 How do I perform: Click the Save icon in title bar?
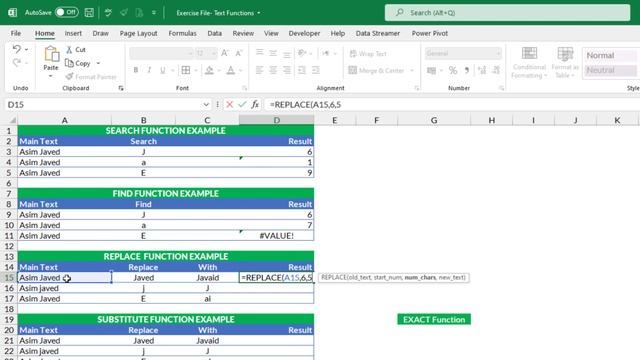[89, 13]
